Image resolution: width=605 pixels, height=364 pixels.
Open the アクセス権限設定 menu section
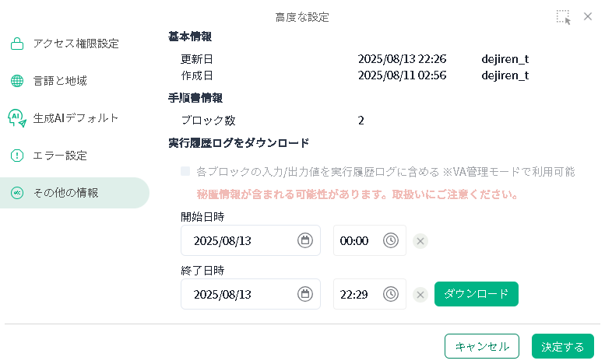pos(76,44)
